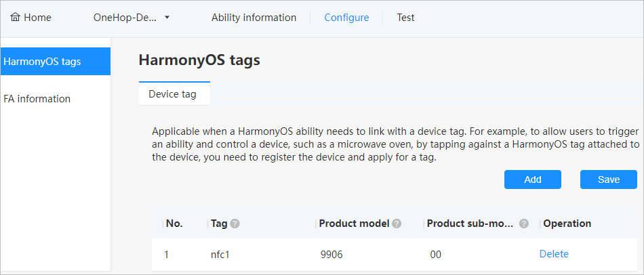Click the help icon beside Product sub-model
Image resolution: width=644 pixels, height=275 pixels.
pyautogui.click(x=523, y=224)
